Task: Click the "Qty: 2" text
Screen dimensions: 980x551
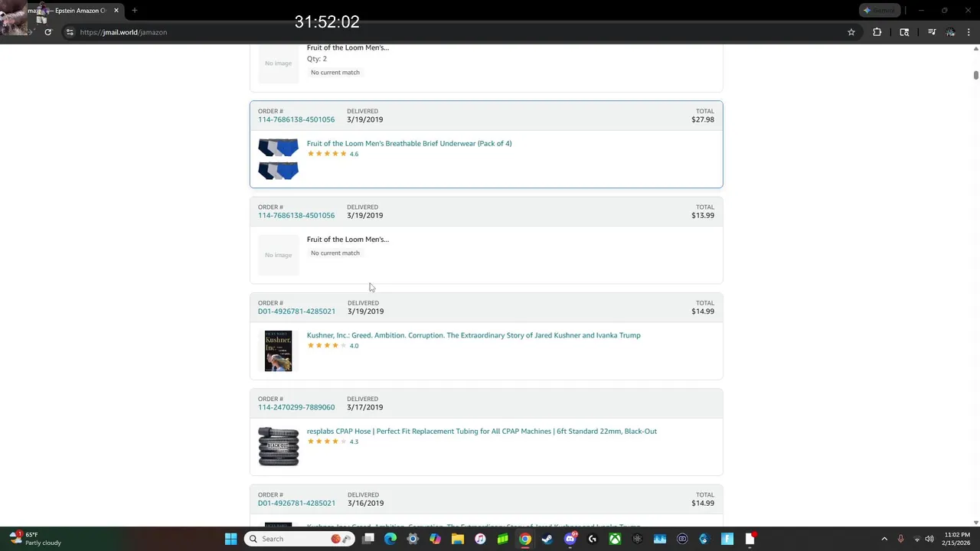Action: click(317, 59)
